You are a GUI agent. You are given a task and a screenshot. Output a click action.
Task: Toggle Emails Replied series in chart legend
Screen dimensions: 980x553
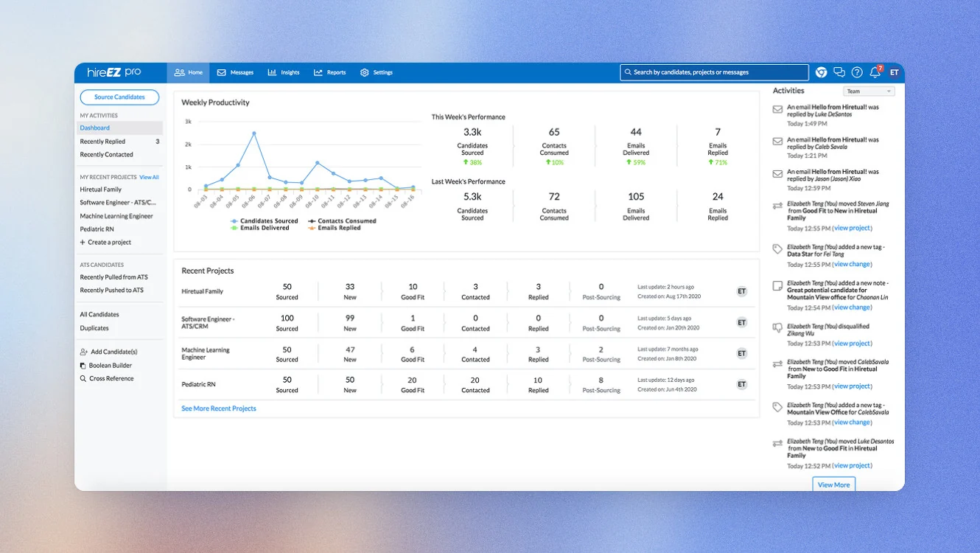pyautogui.click(x=335, y=228)
